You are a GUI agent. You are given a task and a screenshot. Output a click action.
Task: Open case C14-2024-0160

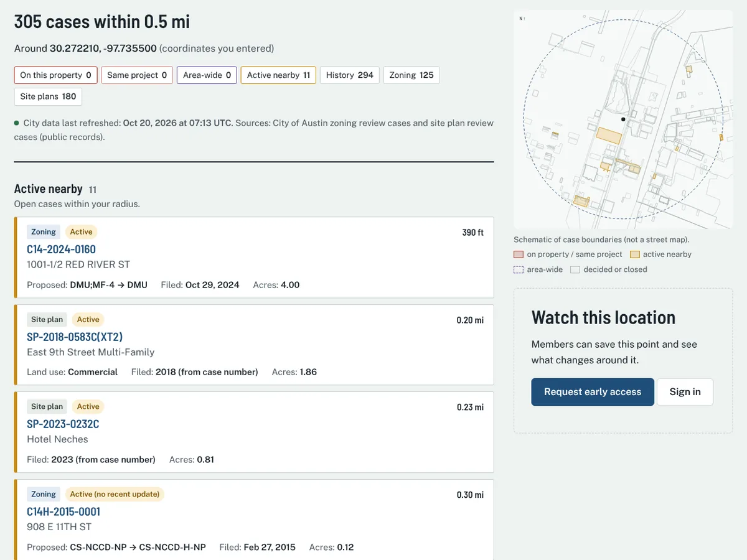click(x=61, y=250)
